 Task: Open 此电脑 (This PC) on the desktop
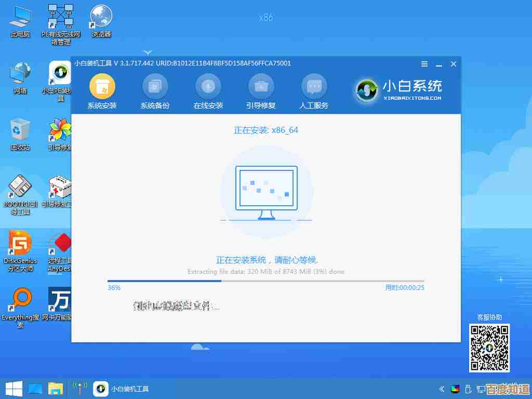[x=20, y=17]
